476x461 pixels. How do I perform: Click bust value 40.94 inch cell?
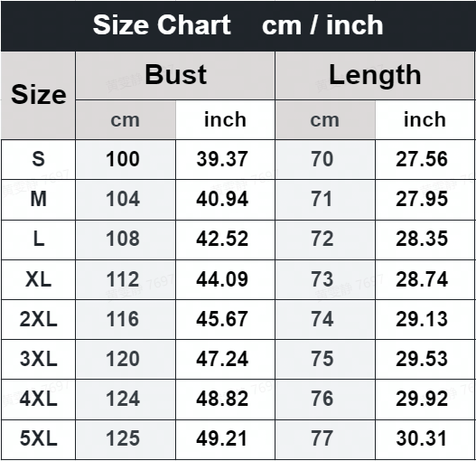point(225,200)
